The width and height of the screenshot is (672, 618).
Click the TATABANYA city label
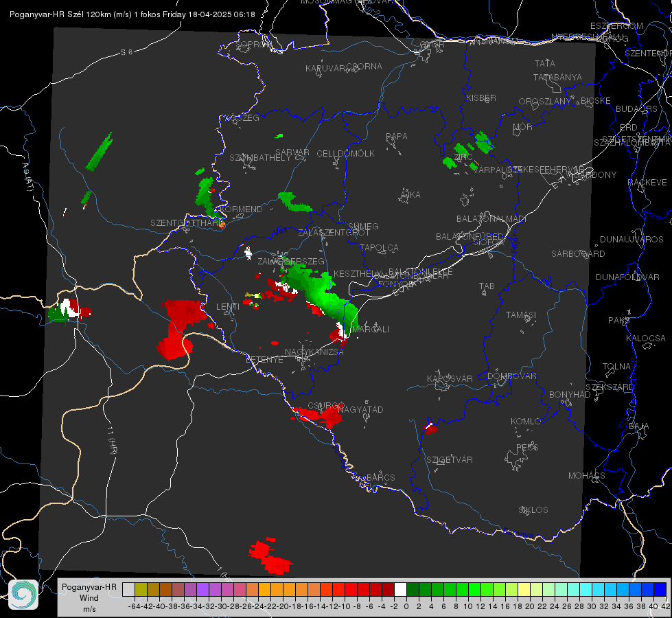point(557,78)
